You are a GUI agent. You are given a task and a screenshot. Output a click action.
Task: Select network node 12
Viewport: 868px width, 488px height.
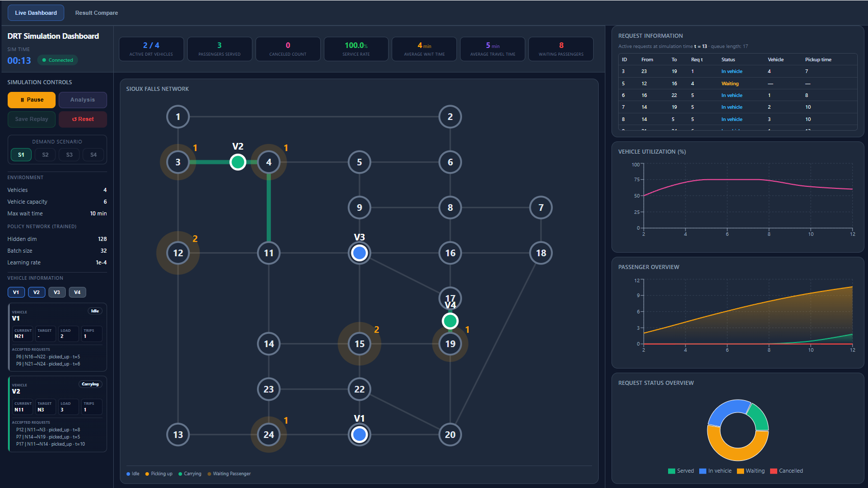click(178, 253)
